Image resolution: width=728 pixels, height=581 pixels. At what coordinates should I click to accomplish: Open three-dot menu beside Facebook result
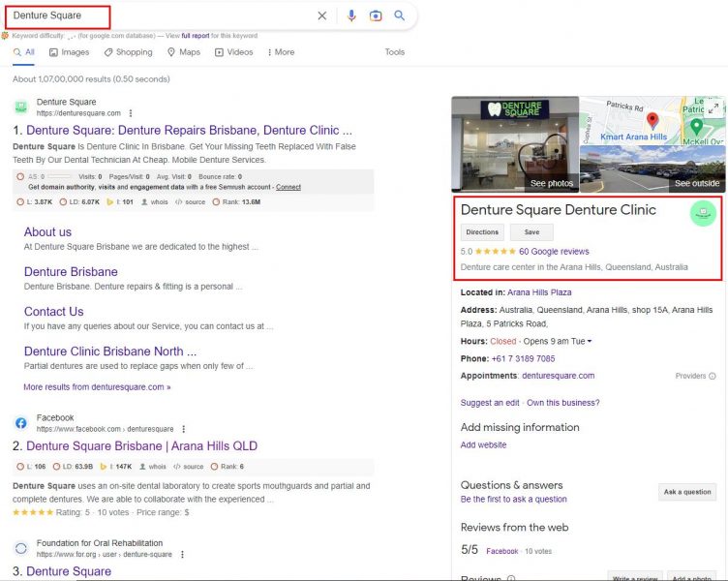(184, 429)
